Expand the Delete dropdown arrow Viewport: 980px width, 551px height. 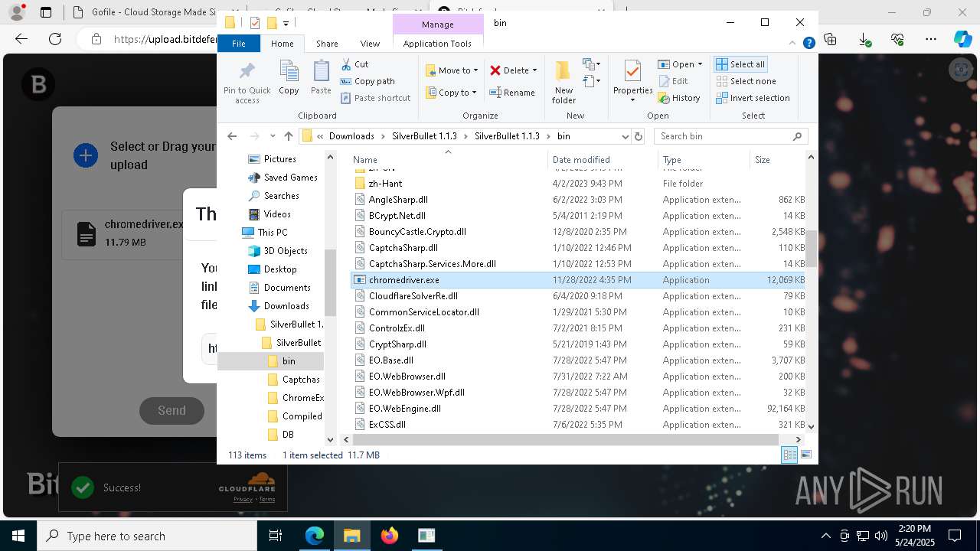point(534,70)
